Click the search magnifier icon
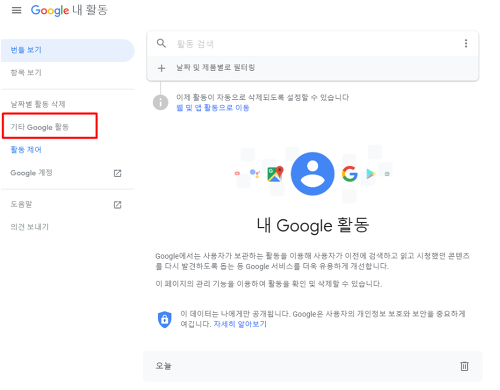Image resolution: width=500 pixels, height=390 pixels. click(161, 43)
